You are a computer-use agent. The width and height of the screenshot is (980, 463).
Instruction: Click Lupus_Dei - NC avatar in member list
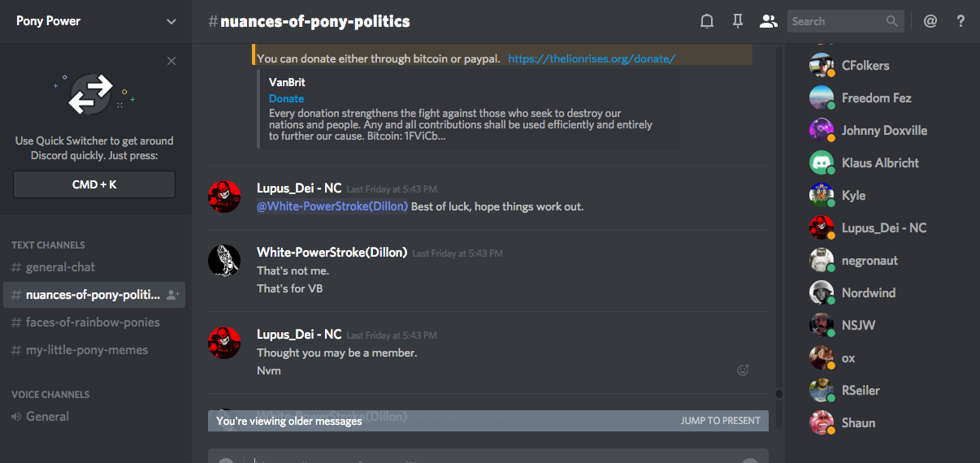822,228
